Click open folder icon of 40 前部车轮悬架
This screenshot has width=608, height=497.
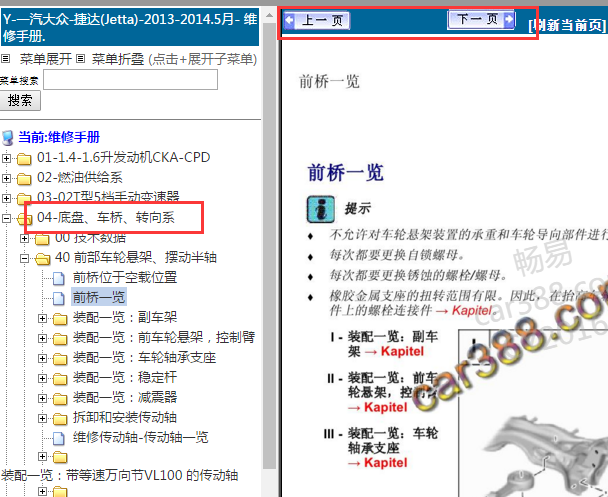(x=43, y=259)
